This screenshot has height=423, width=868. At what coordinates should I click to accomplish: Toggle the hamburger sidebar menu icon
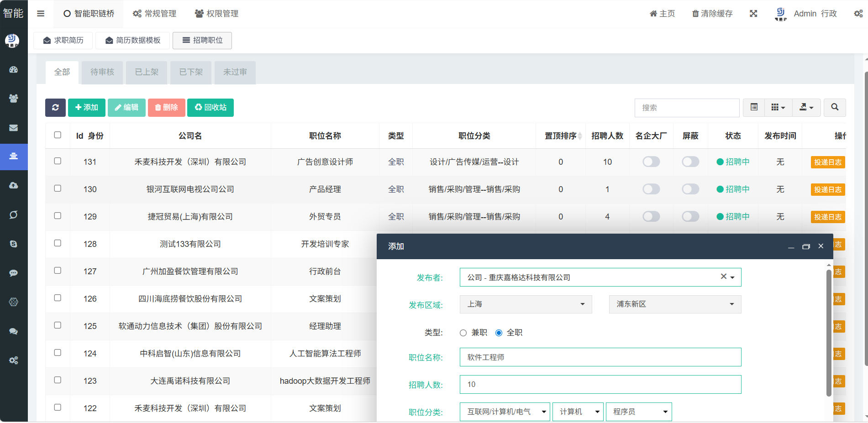point(41,14)
